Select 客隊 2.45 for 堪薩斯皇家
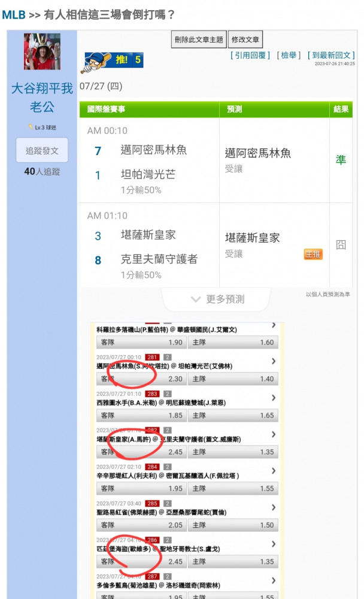Screen dimensions: 364x599 (141, 452)
